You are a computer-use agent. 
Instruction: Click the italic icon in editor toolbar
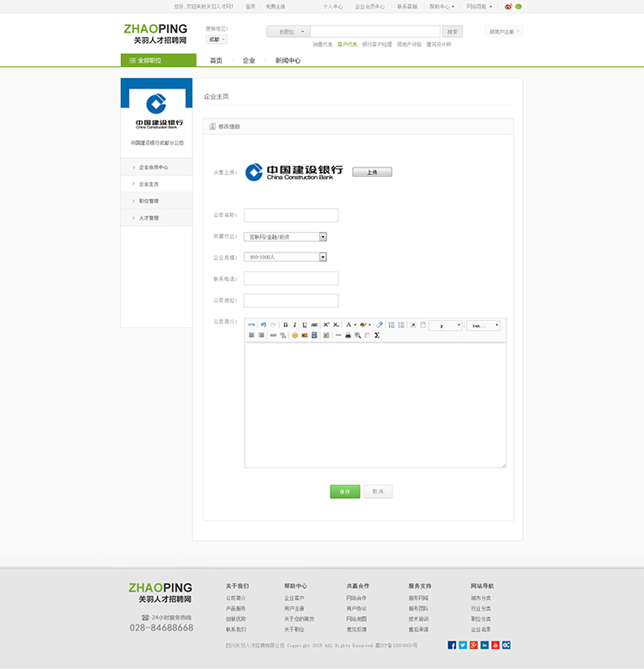point(295,325)
